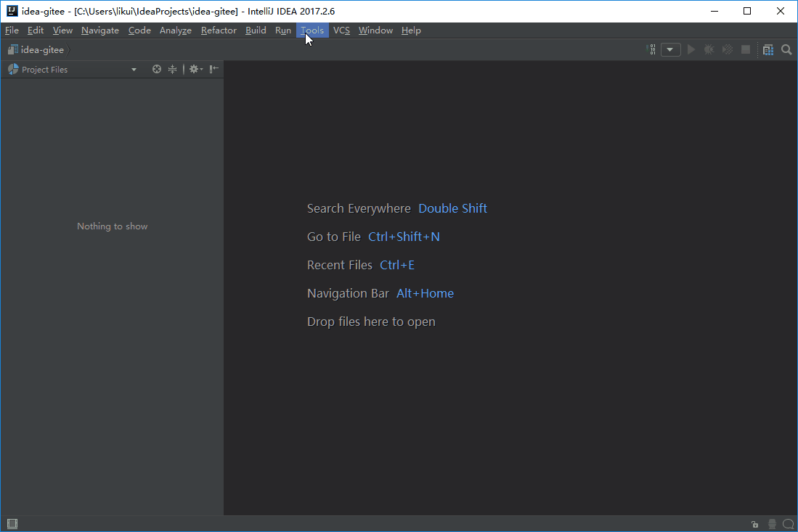Open the VCS menu

pyautogui.click(x=341, y=30)
